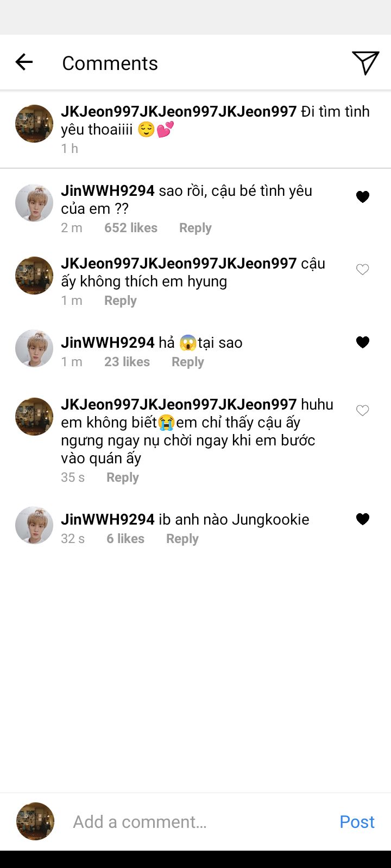Tap the blue Post button

pyautogui.click(x=357, y=822)
